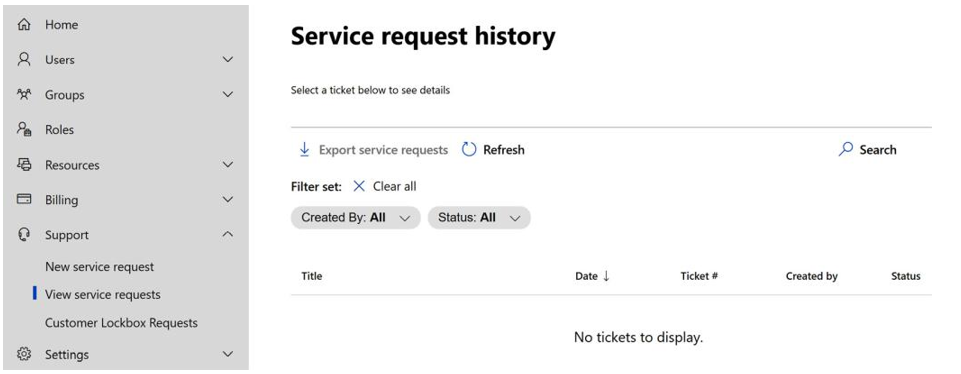This screenshot has width=961, height=374.
Task: Open New service request
Action: (99, 267)
